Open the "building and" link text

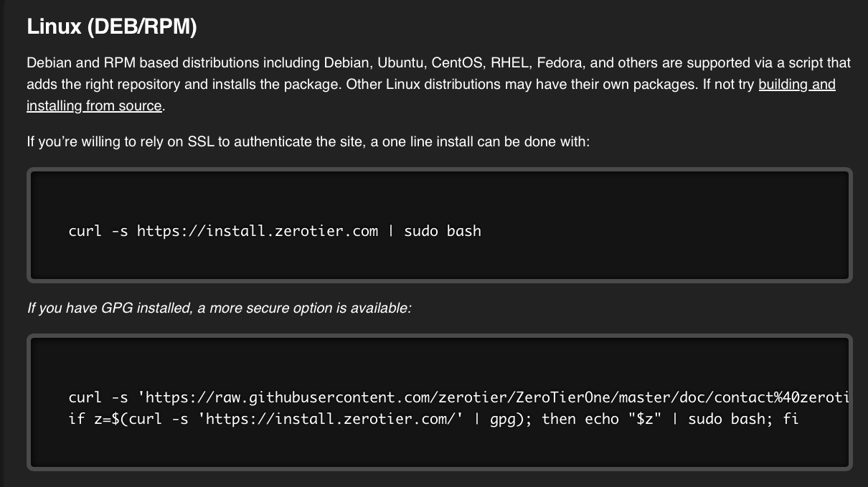pyautogui.click(x=796, y=84)
